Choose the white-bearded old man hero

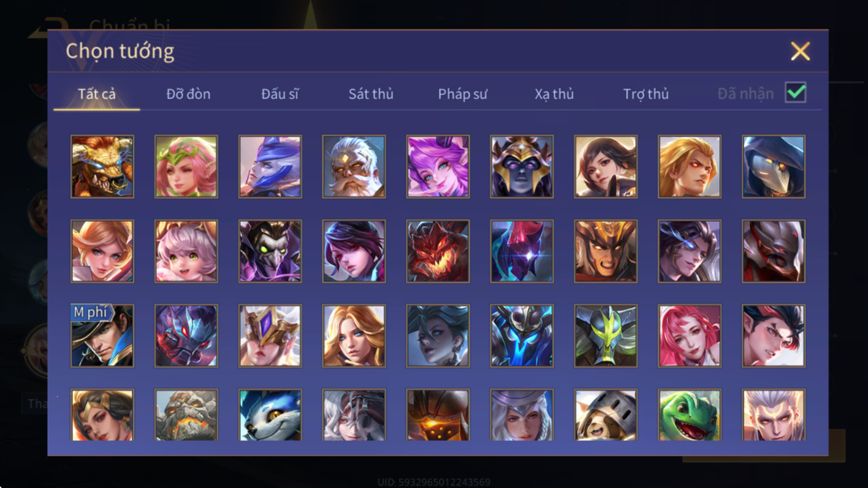(353, 166)
